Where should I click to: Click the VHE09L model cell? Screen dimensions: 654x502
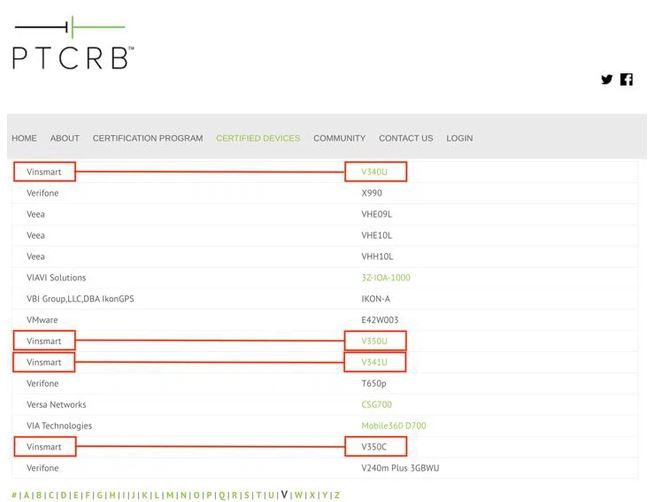click(x=377, y=214)
